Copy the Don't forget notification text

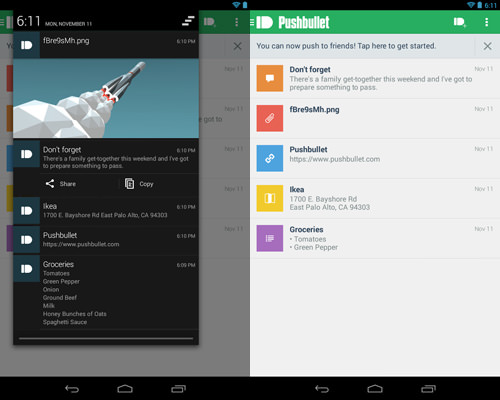coord(139,184)
